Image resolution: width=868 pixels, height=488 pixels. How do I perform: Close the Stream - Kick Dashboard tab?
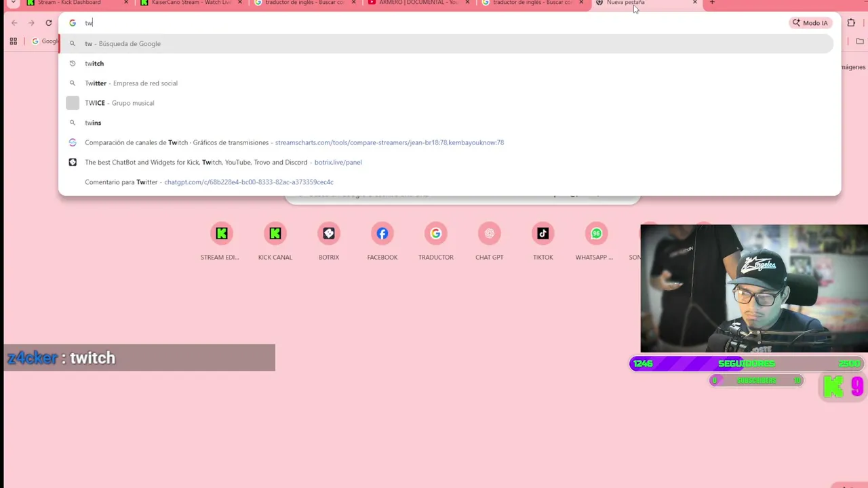pyautogui.click(x=126, y=3)
